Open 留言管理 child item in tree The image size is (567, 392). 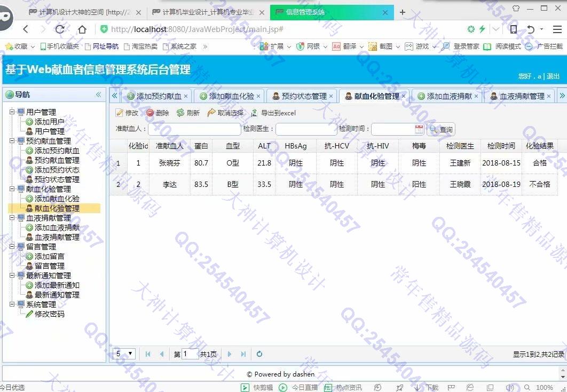coord(49,266)
